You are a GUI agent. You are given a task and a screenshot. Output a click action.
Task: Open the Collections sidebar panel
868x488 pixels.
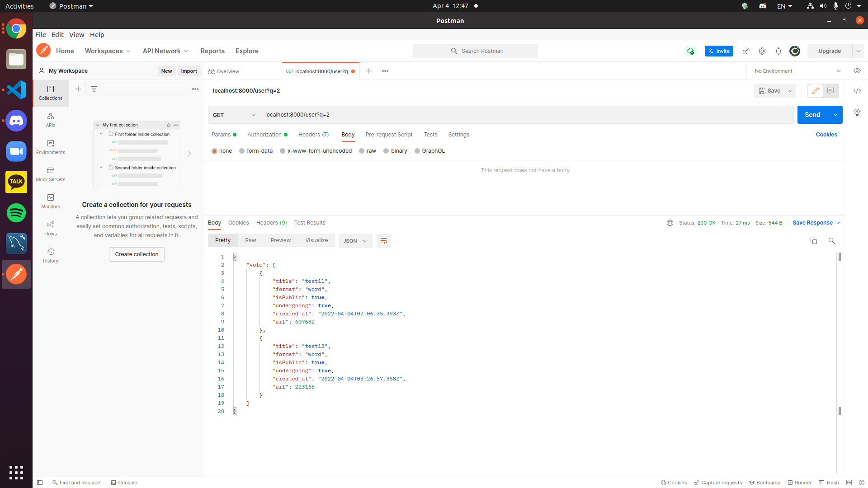[51, 93]
